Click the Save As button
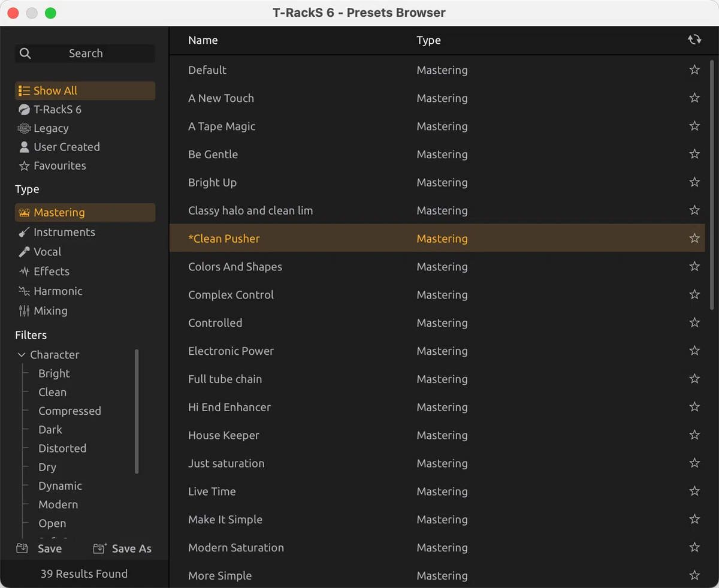Image resolution: width=719 pixels, height=588 pixels. [123, 548]
